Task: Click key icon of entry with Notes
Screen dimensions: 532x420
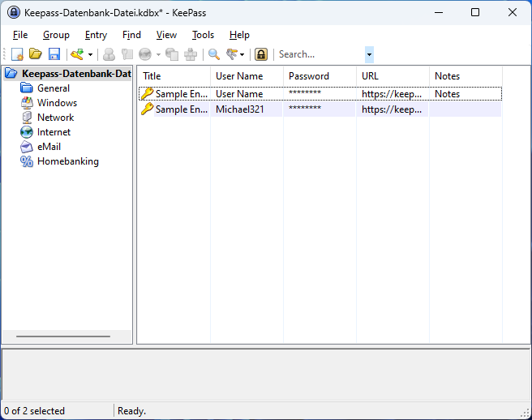Action: coord(148,93)
